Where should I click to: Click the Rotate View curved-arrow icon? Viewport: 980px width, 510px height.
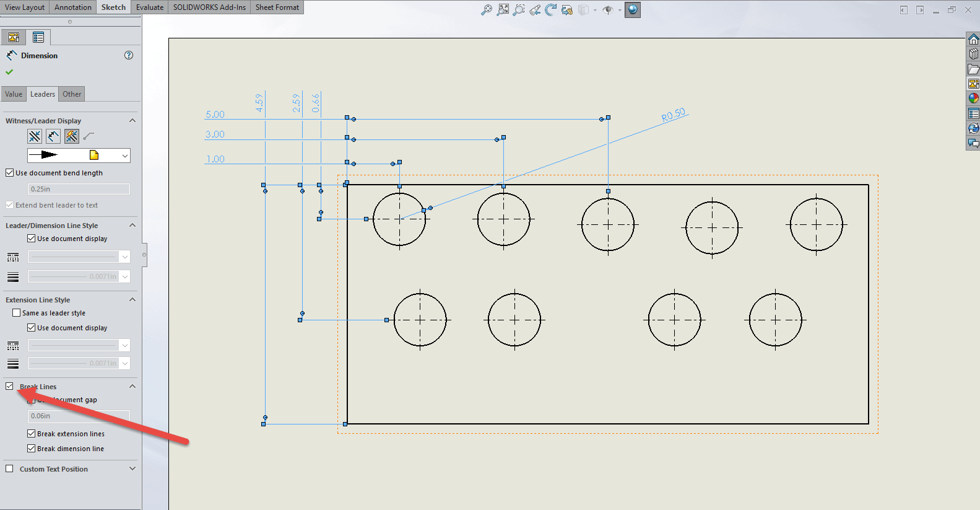550,9
